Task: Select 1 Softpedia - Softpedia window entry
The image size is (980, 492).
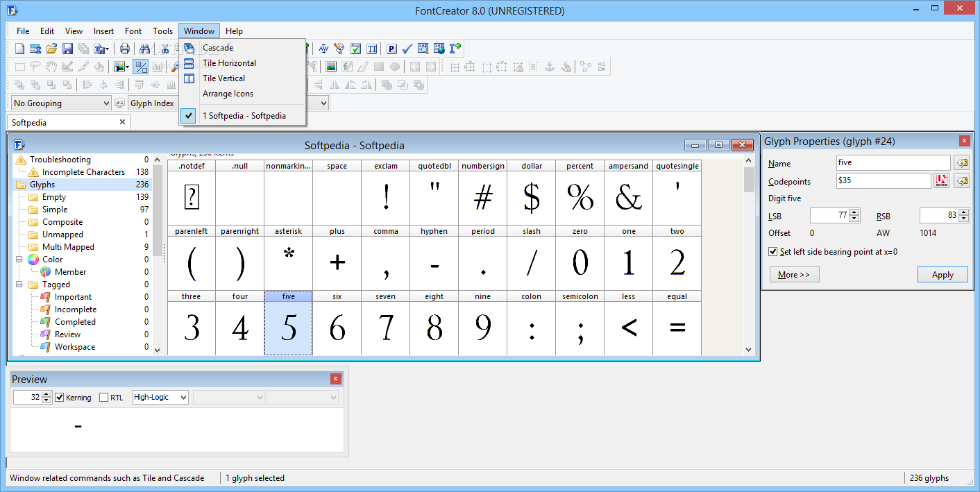Action: pos(244,116)
